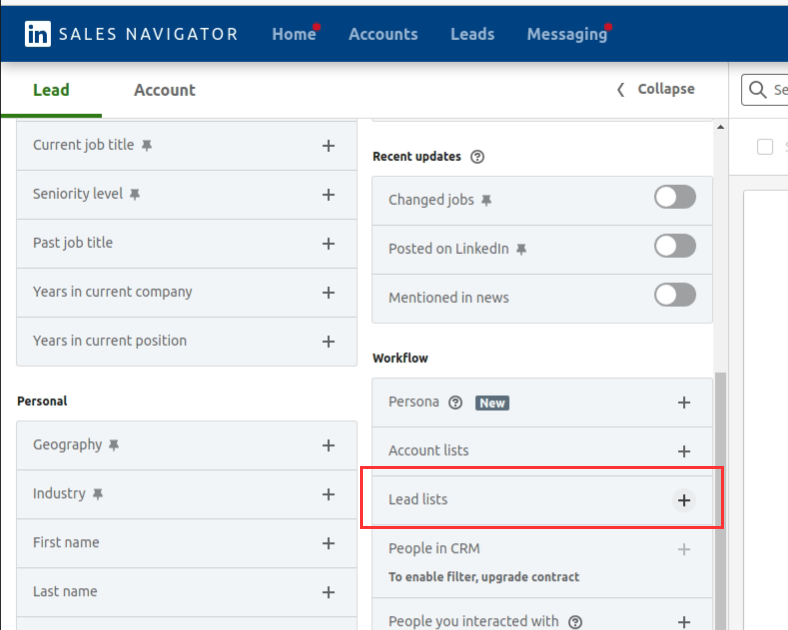Click the help icon beside Persona
788x630 pixels.
(x=456, y=402)
